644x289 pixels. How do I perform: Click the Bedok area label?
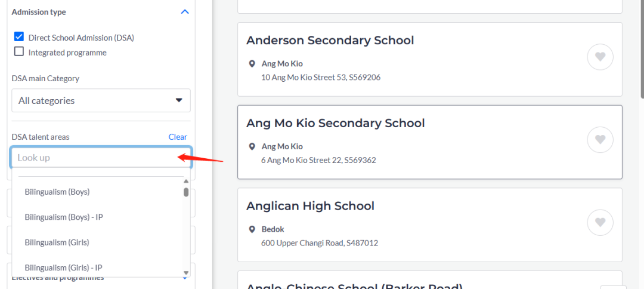point(273,229)
